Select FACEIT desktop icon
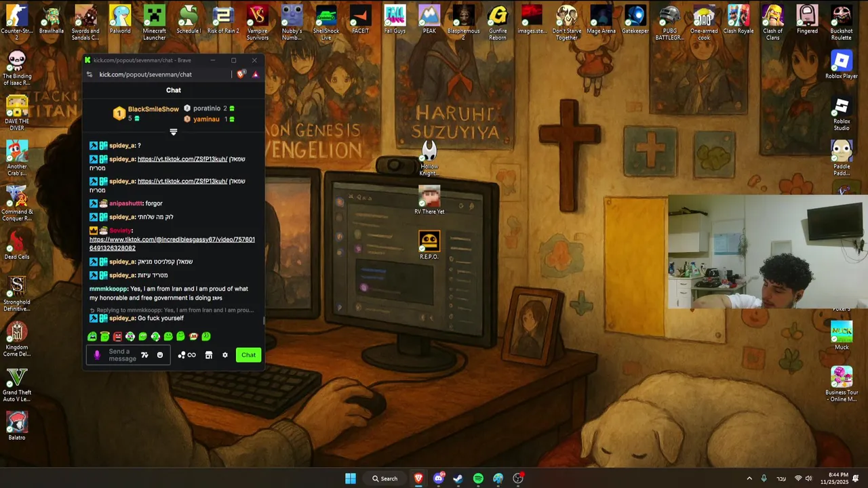 pos(361,20)
